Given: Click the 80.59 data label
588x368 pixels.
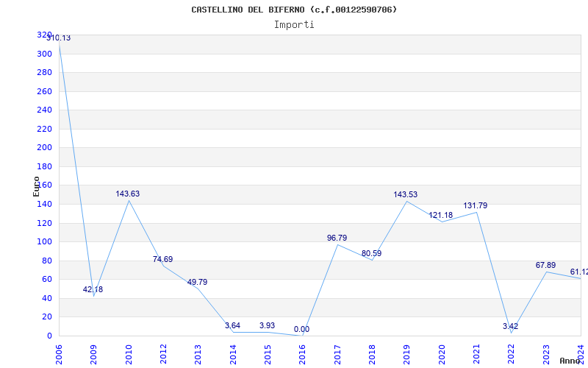Looking at the screenshot, I should (x=371, y=253).
